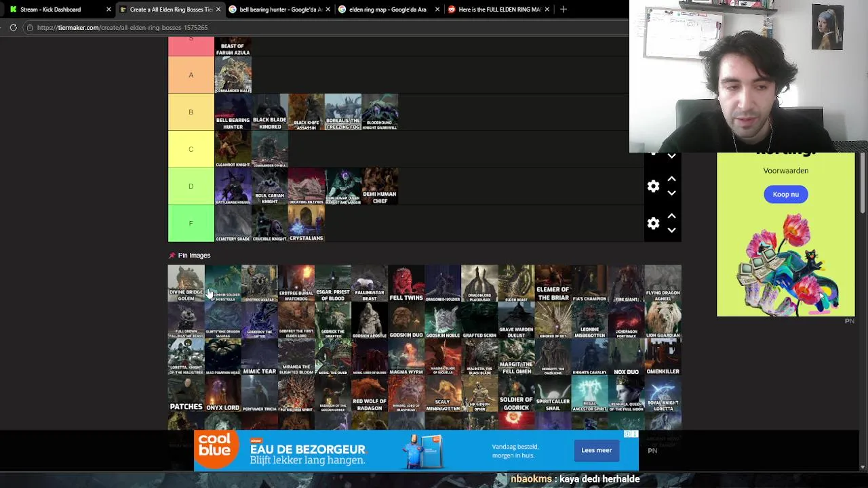Select Beast of Farum Azula in S tier

[x=233, y=46]
